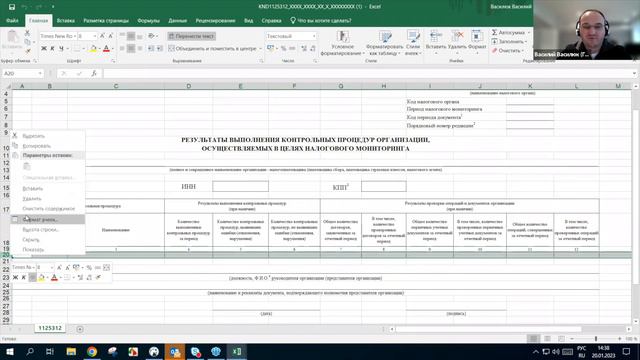Toggle Перенести текст wrap text button
Image resolution: width=640 pixels, height=360 pixels.
(x=191, y=36)
